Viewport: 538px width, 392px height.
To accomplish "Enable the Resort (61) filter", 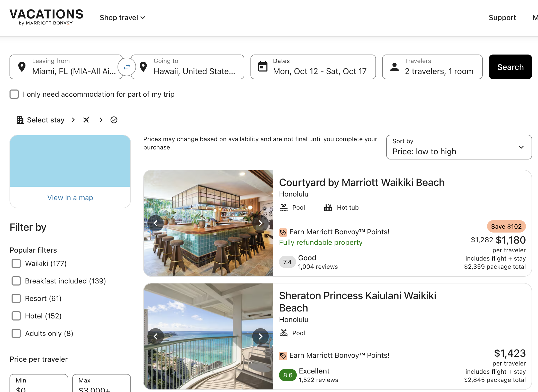I will tap(16, 298).
